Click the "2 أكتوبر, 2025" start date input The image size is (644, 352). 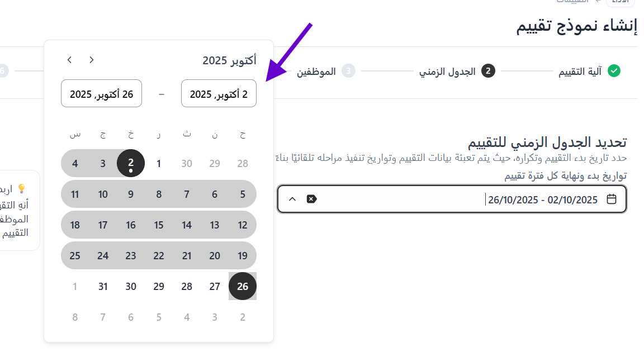pyautogui.click(x=219, y=94)
